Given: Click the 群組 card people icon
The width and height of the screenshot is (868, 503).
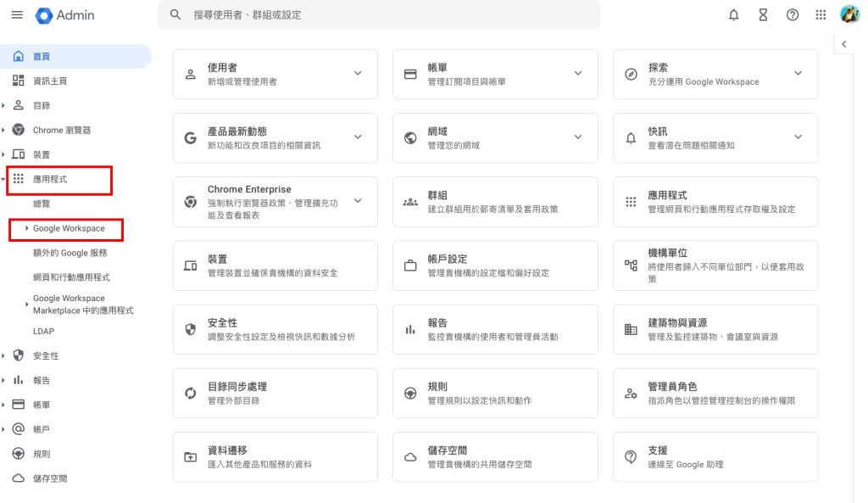Looking at the screenshot, I should point(410,202).
